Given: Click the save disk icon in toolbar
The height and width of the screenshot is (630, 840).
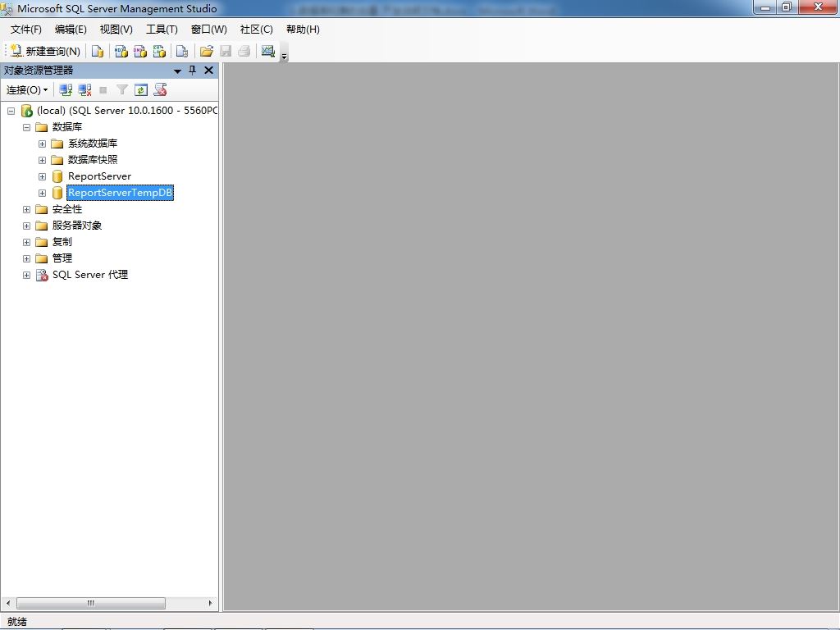Looking at the screenshot, I should pos(226,51).
